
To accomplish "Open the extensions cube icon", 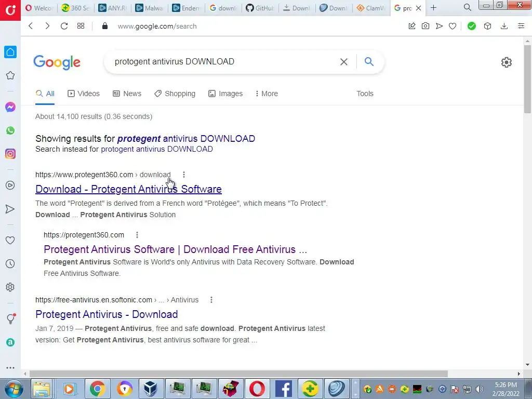I will click(x=487, y=26).
